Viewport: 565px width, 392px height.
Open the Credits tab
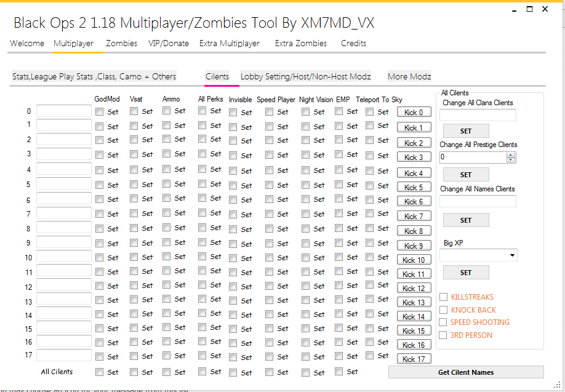[x=353, y=43]
